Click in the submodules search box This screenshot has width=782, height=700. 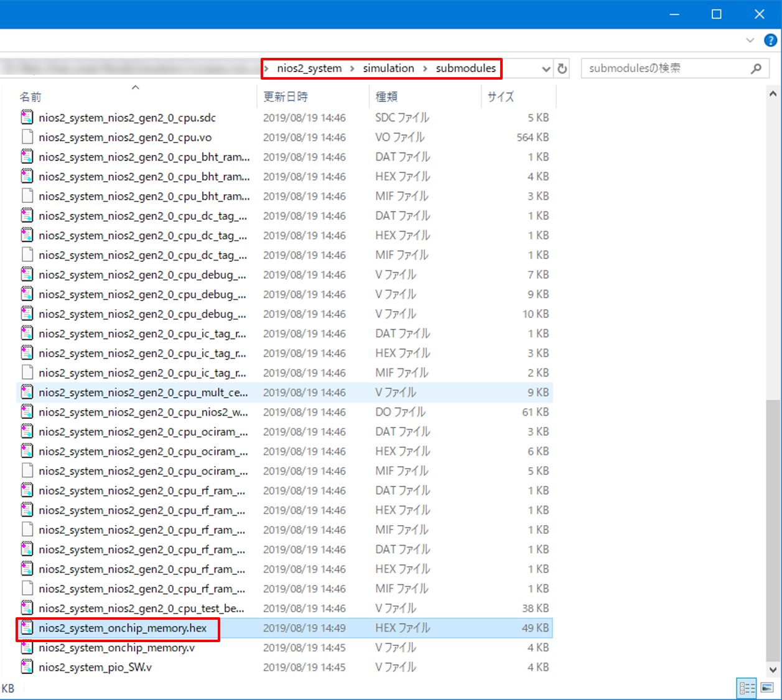(666, 68)
